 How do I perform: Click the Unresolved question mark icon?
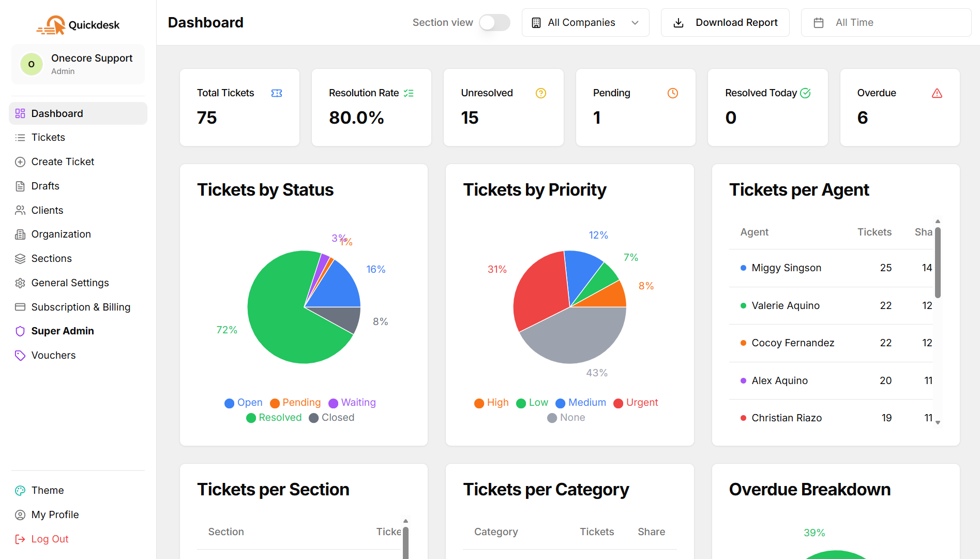pyautogui.click(x=541, y=93)
